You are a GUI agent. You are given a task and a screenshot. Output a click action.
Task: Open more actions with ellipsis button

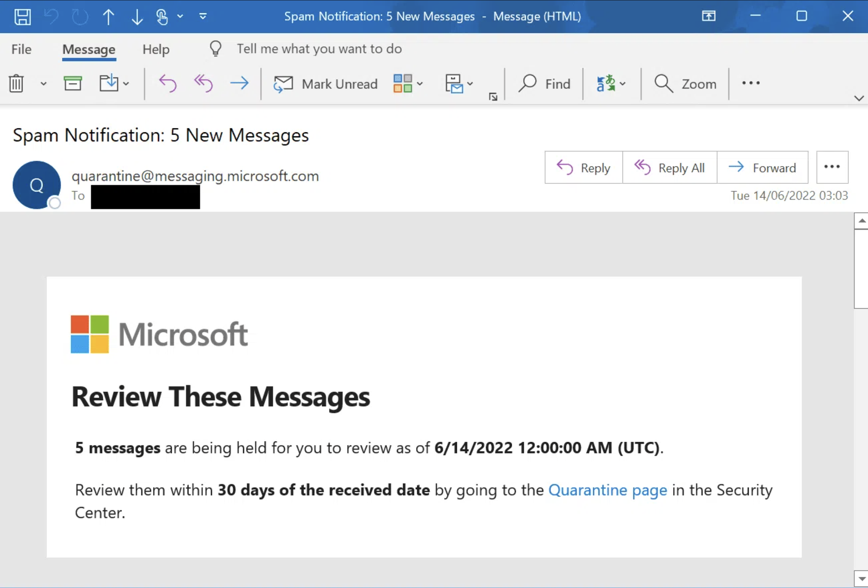point(832,167)
